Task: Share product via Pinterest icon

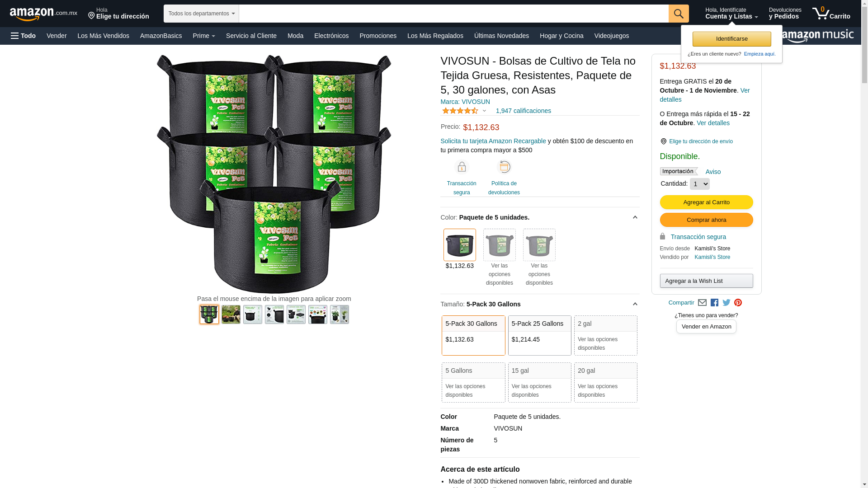Action: [x=738, y=303]
